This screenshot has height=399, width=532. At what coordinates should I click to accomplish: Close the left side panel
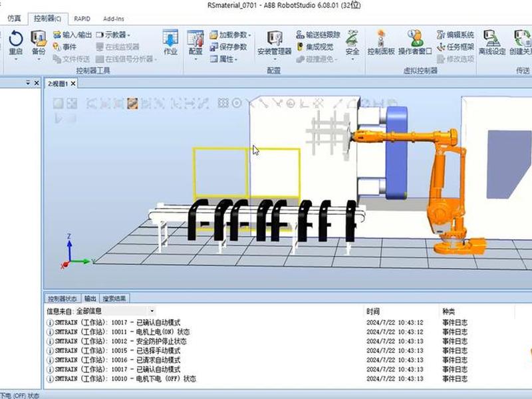coord(37,82)
